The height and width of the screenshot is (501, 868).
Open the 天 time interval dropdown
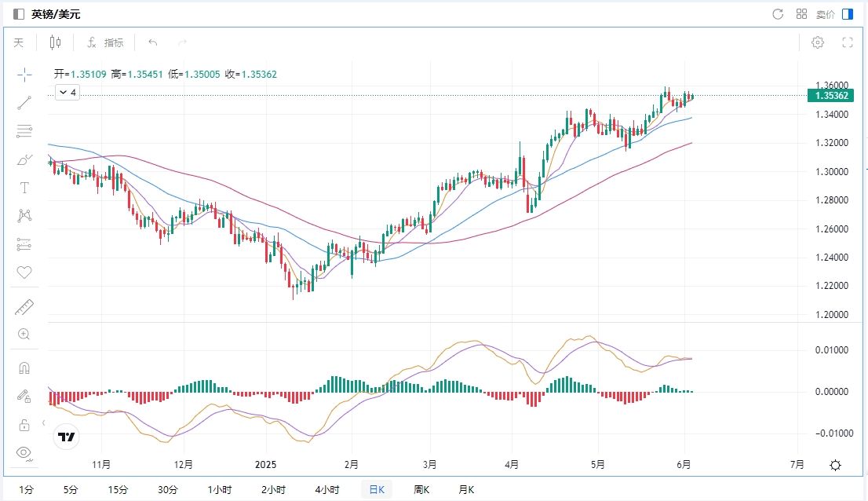pyautogui.click(x=19, y=42)
